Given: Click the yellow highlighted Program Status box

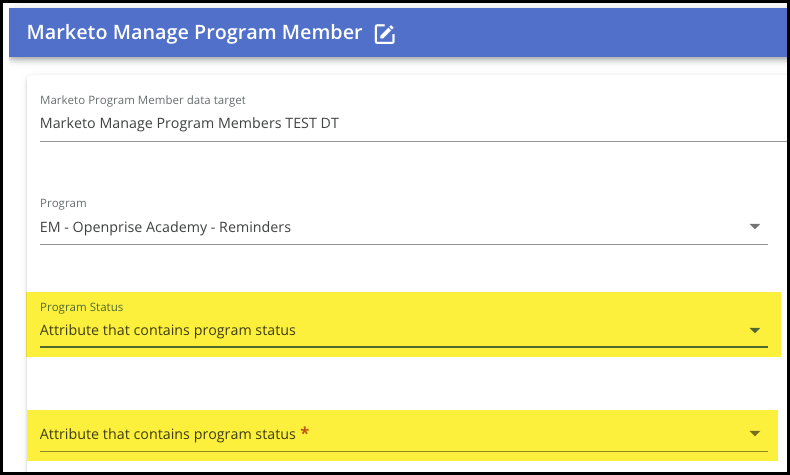Looking at the screenshot, I should point(403,324).
